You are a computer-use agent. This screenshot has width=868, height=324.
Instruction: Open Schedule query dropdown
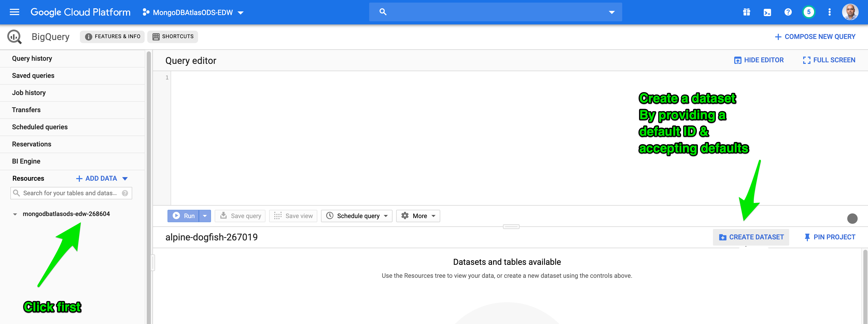pyautogui.click(x=356, y=216)
